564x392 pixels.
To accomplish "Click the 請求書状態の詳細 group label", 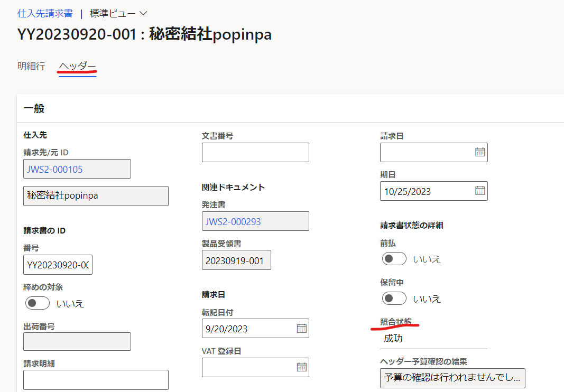I will [411, 226].
